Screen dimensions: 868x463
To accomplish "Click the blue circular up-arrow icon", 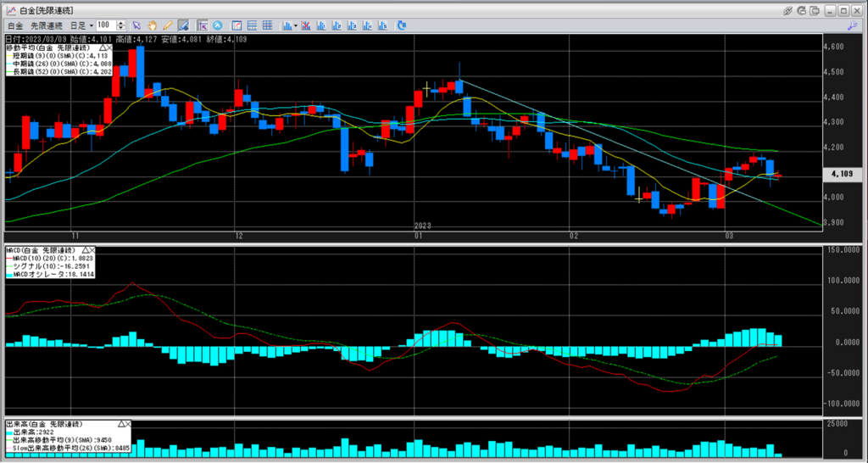I will 218,25.
